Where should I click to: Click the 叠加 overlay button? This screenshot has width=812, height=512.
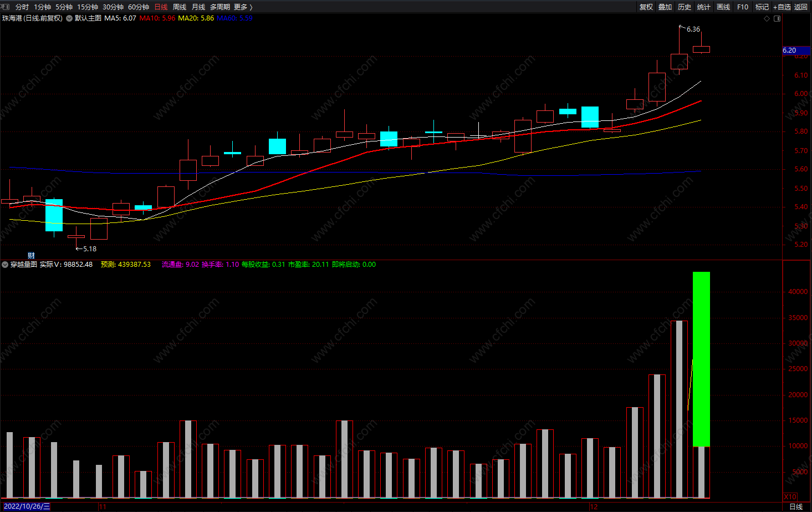pos(665,7)
